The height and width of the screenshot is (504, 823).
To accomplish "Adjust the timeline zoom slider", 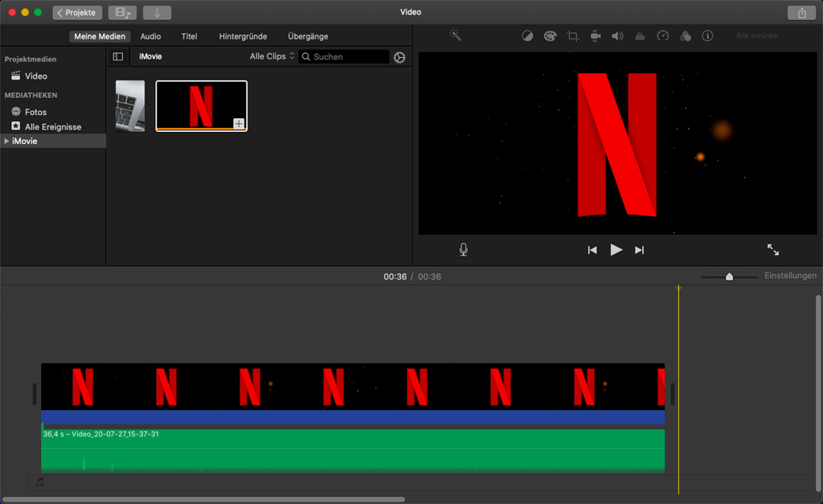I will click(x=729, y=277).
